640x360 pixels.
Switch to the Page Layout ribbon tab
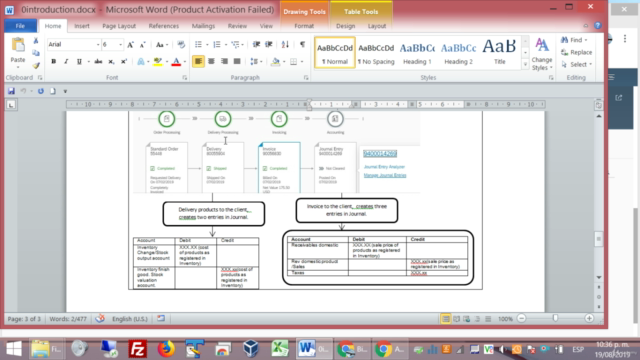[x=119, y=26]
